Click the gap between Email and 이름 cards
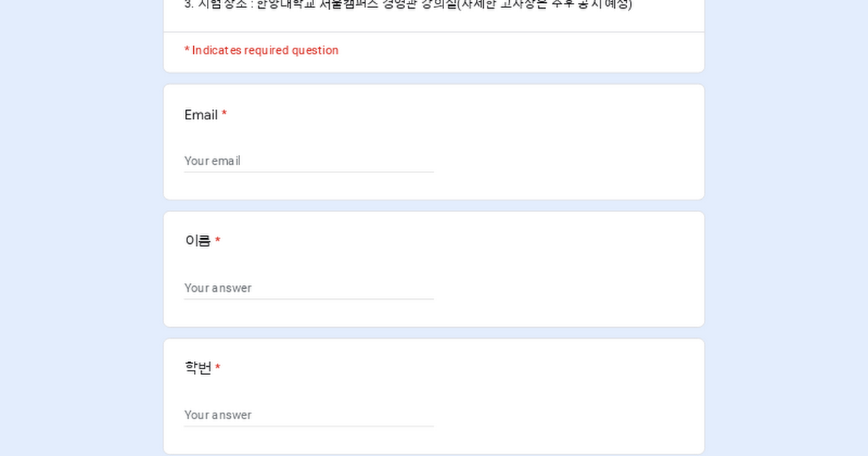 coord(434,206)
